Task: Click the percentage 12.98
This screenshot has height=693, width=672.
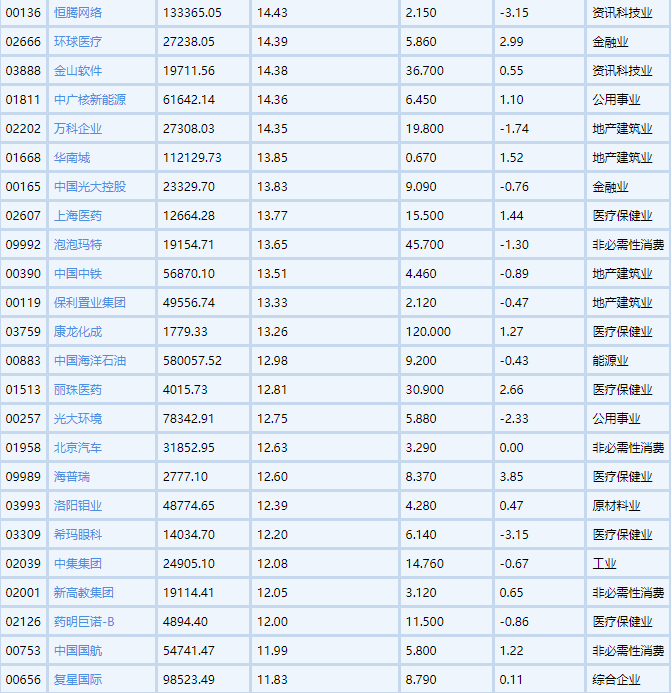Action: click(x=272, y=361)
